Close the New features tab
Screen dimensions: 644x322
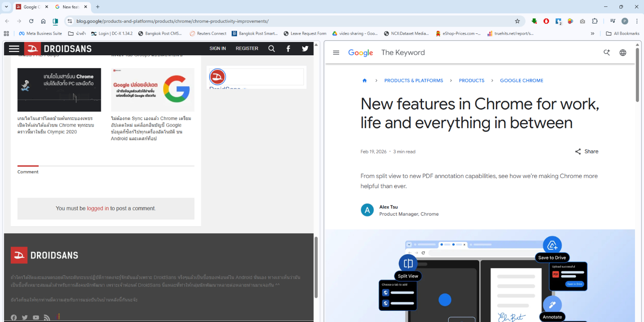pos(85,7)
